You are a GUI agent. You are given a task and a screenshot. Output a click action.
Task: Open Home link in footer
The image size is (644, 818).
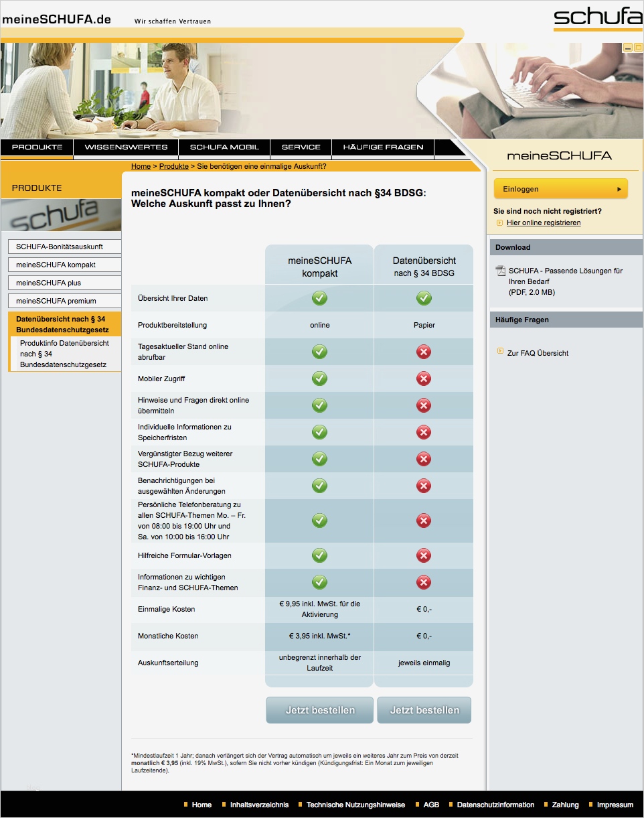point(202,805)
